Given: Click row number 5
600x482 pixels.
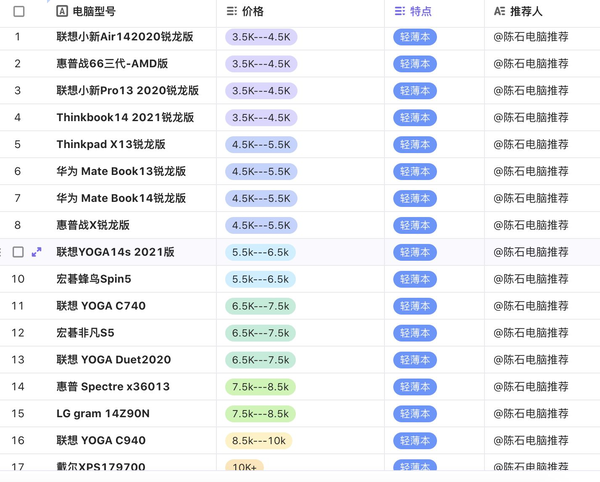Looking at the screenshot, I should (18, 145).
